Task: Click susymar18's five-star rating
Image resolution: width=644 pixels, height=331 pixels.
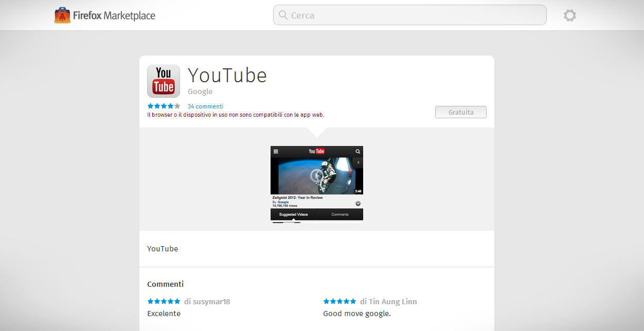Action: [x=164, y=301]
